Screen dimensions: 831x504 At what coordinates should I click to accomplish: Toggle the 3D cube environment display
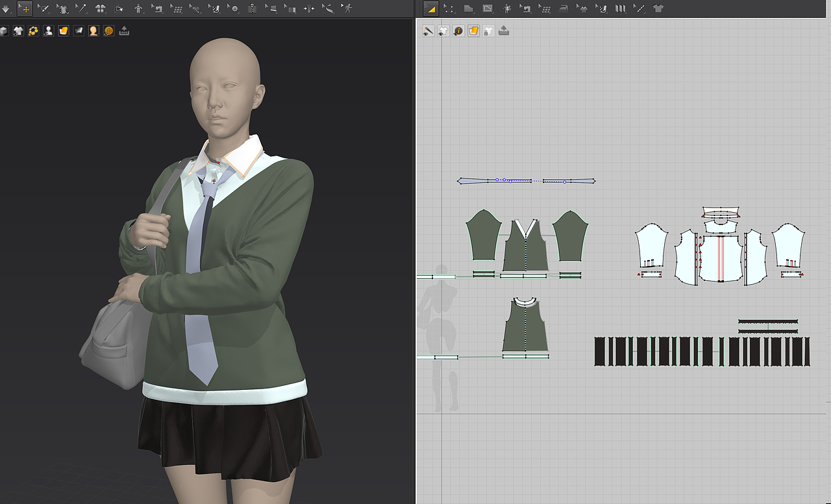(3, 30)
